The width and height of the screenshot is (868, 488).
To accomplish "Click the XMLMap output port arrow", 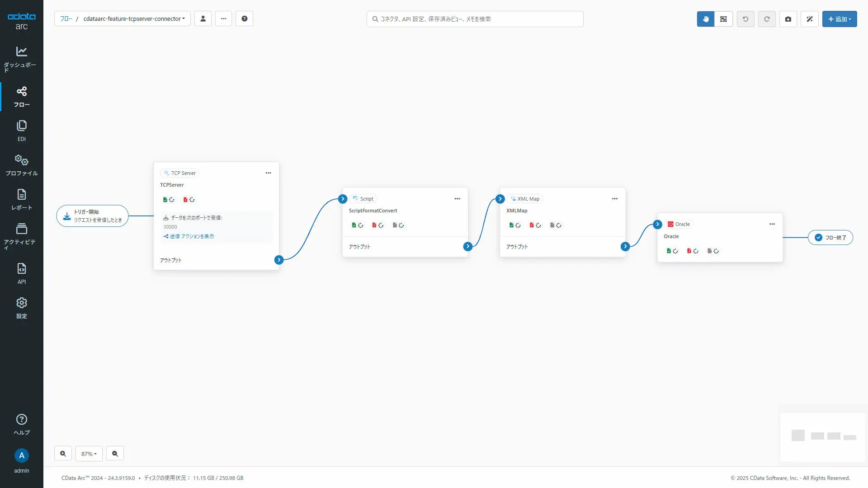I will click(625, 246).
